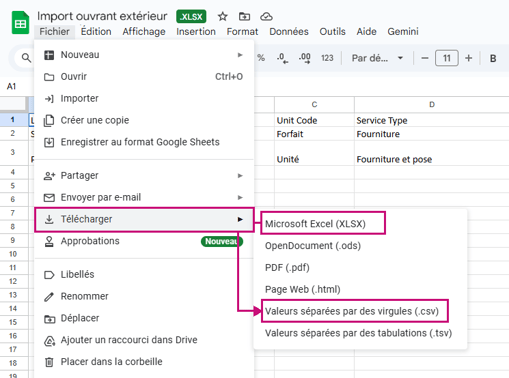The width and height of the screenshot is (509, 378).
Task: Click the Service Type cell
Action: coord(432,120)
